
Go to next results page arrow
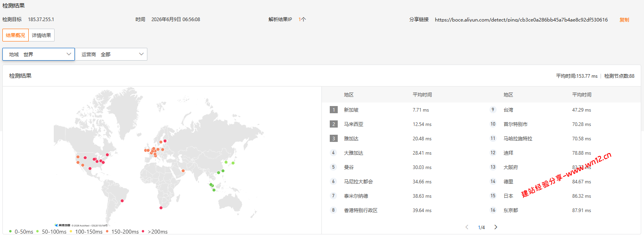point(496,227)
